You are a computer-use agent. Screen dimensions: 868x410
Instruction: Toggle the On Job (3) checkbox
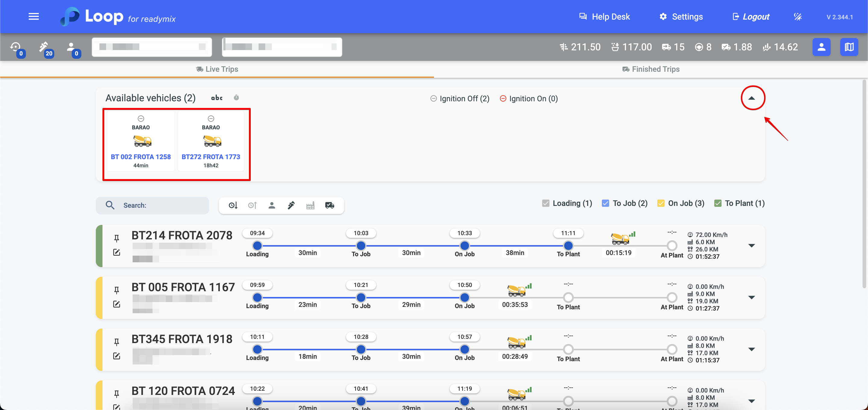pos(661,203)
